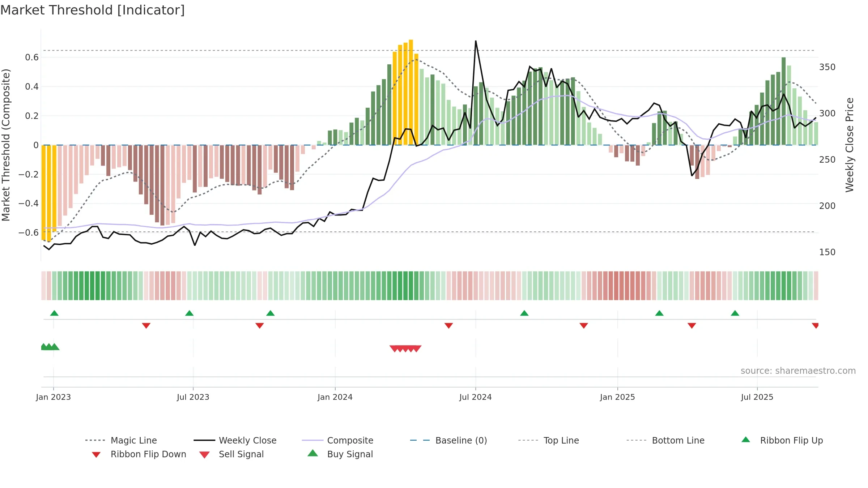Click the ribbon flip down marker before Jul 2024
Viewport: 868px width, 488px height.
449,326
